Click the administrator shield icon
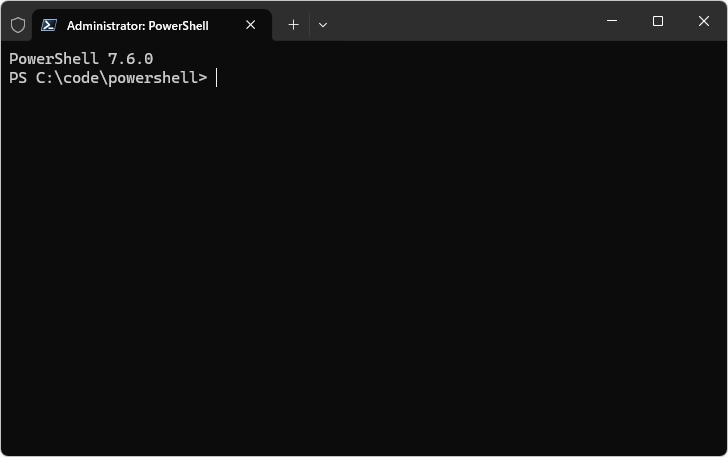Screen dimensions: 728x457 tap(18, 25)
